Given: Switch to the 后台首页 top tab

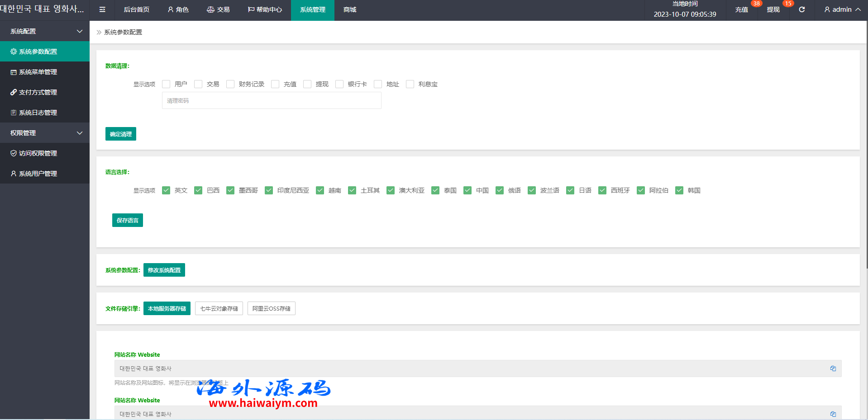Looking at the screenshot, I should [x=136, y=9].
